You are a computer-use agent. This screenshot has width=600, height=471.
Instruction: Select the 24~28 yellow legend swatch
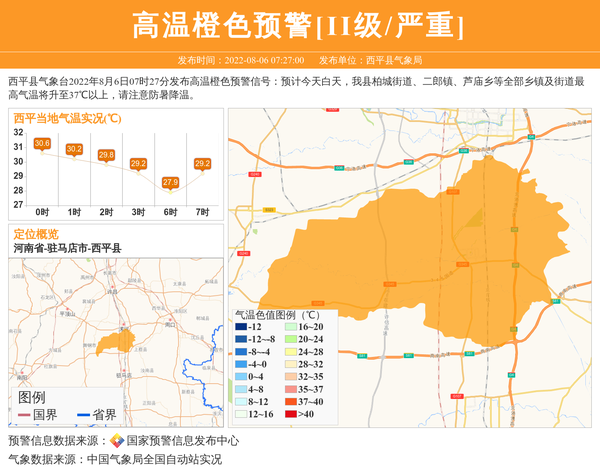[x=289, y=352]
